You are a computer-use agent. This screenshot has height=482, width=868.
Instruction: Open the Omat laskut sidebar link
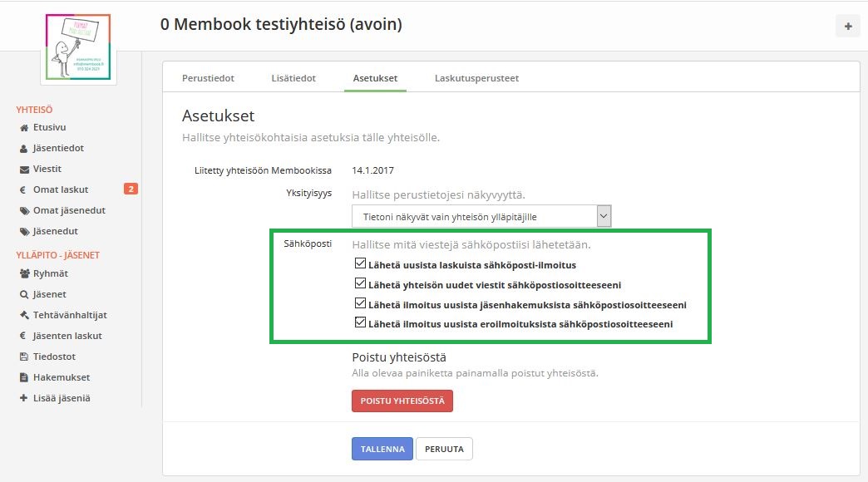(x=61, y=189)
